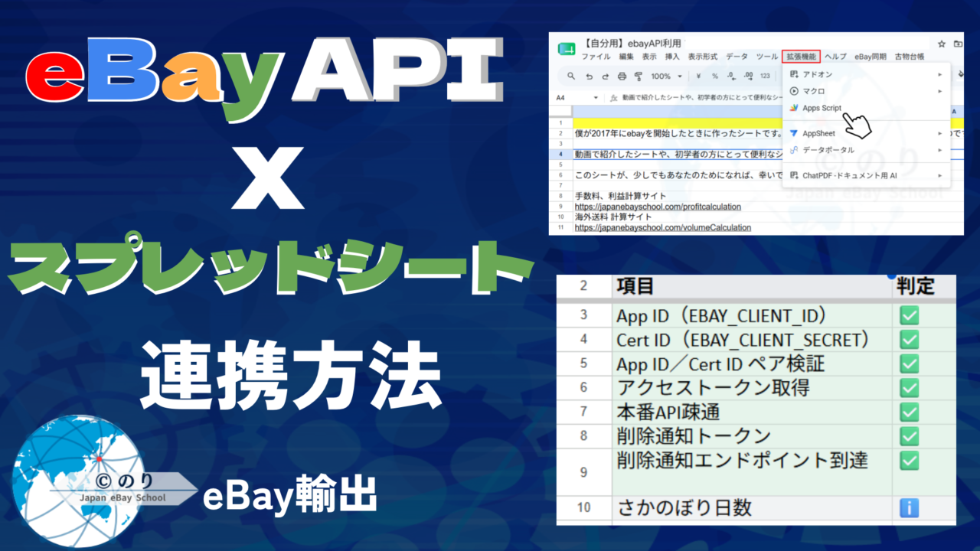Open the 100% zoom dropdown
Screen dimensions: 980x551
pyautogui.click(x=665, y=77)
